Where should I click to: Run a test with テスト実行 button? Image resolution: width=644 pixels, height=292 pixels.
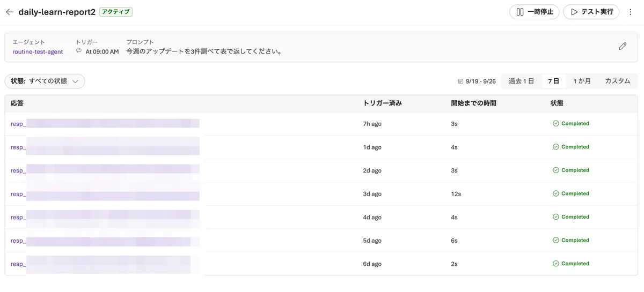pyautogui.click(x=591, y=12)
